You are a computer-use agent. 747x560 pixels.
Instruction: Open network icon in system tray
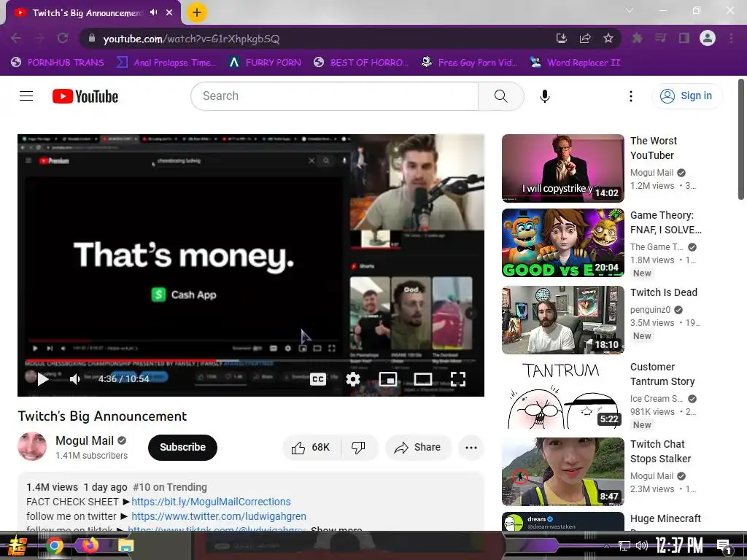[624, 545]
